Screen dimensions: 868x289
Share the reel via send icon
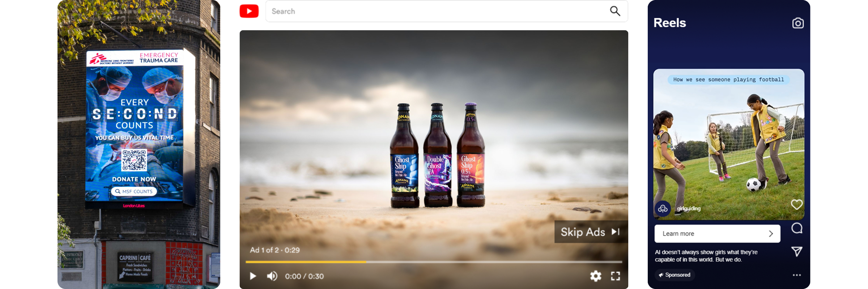[x=797, y=251]
